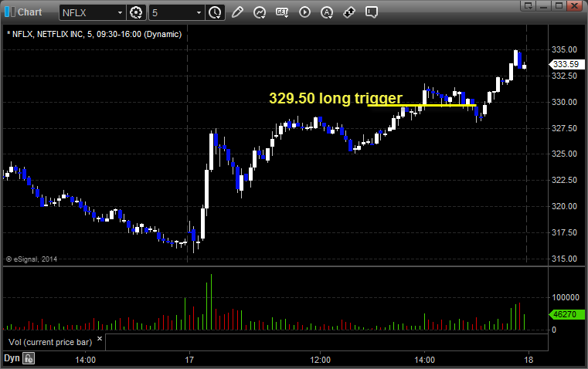Click the 100000 volume axis label
This screenshot has height=369, width=588.
(566, 297)
